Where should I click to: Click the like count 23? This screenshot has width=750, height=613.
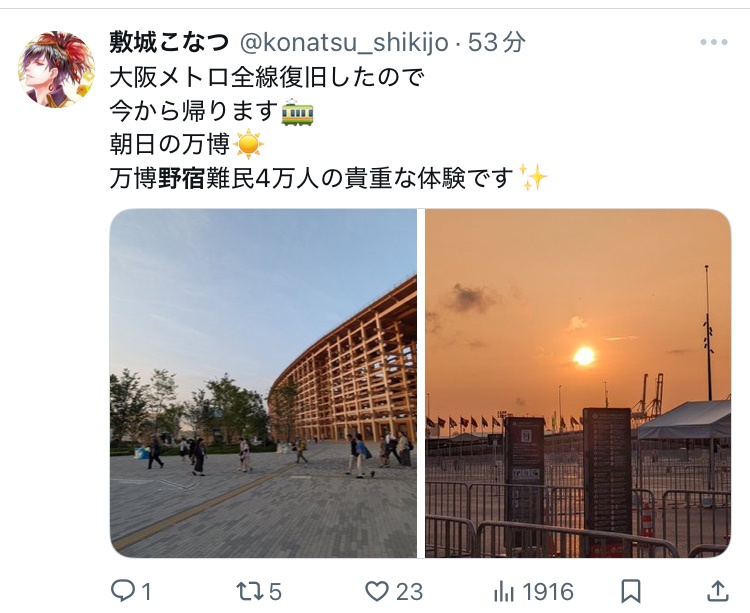pos(409,592)
